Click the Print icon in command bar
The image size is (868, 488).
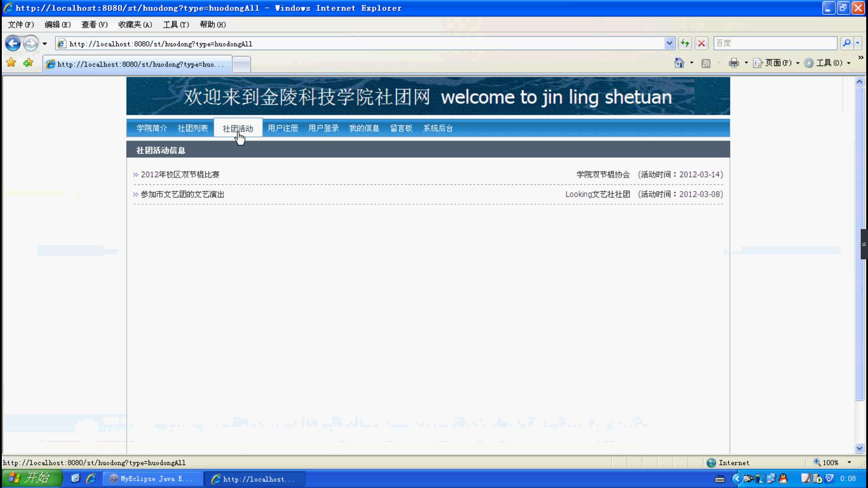(734, 63)
